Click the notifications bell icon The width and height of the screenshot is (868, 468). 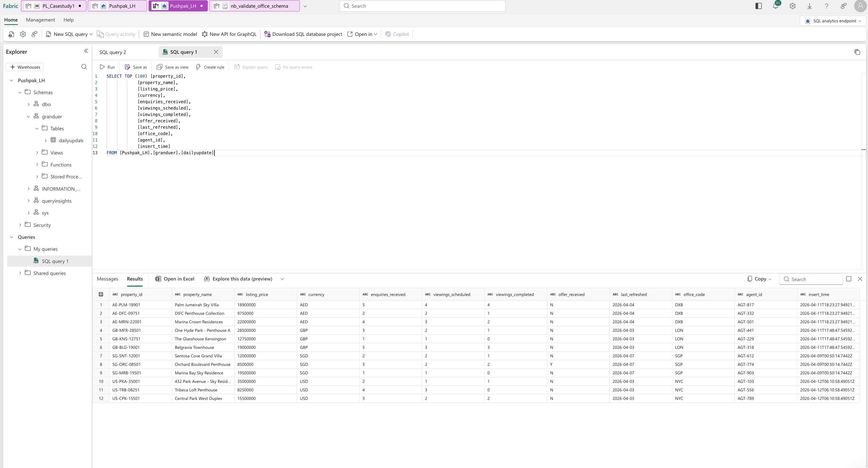click(775, 6)
